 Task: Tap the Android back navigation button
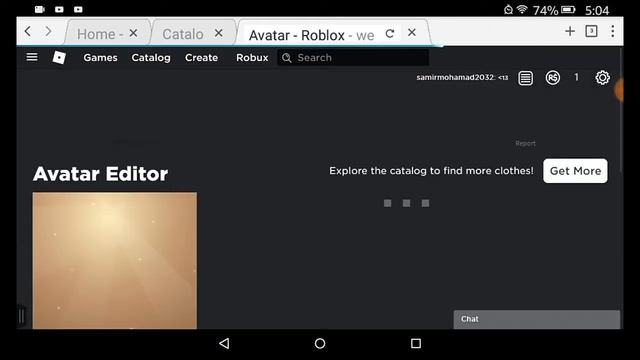click(x=224, y=343)
